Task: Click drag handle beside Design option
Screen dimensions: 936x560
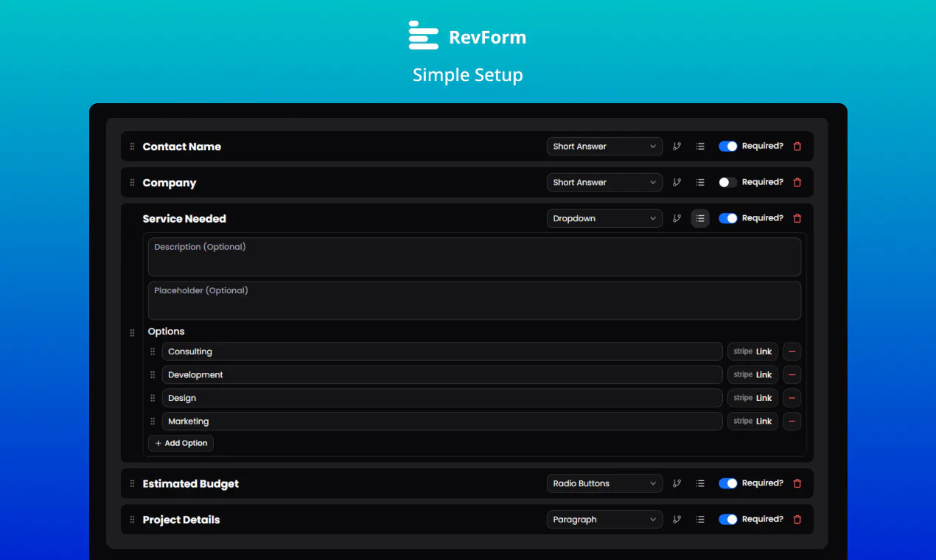Action: (x=153, y=398)
